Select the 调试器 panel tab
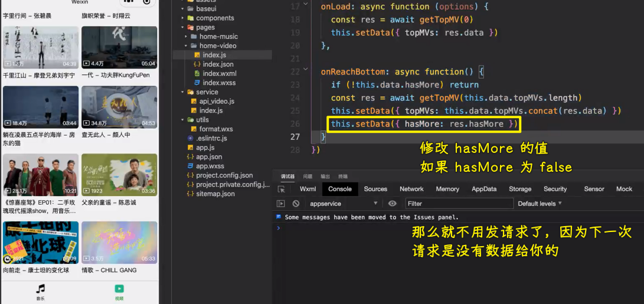The width and height of the screenshot is (644, 304). click(287, 176)
